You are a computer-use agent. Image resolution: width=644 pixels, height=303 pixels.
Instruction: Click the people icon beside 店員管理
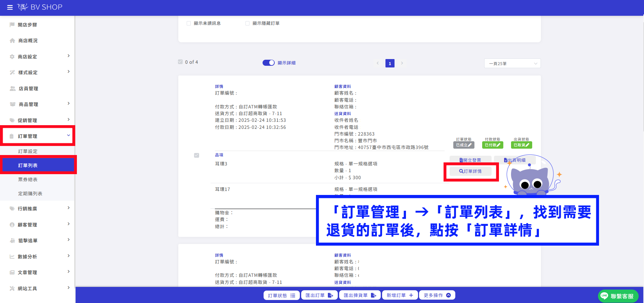13,89
